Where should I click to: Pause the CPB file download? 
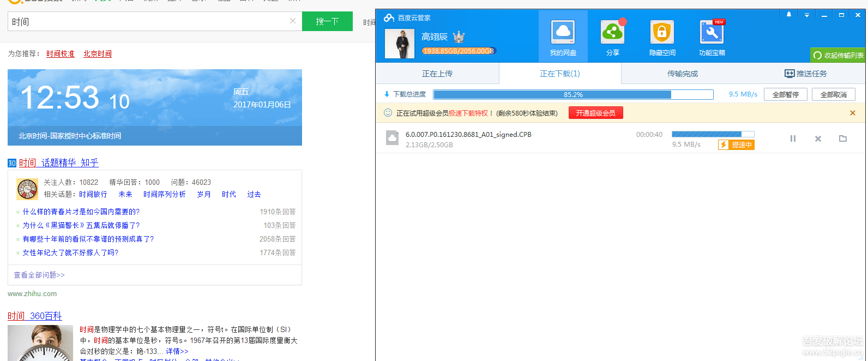[793, 139]
